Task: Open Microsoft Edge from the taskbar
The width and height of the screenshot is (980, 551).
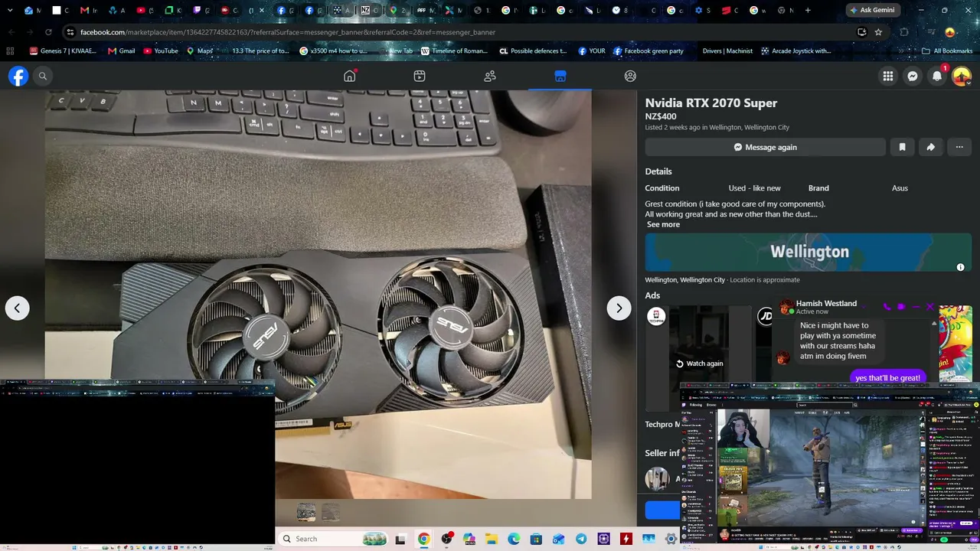Action: [x=514, y=539]
